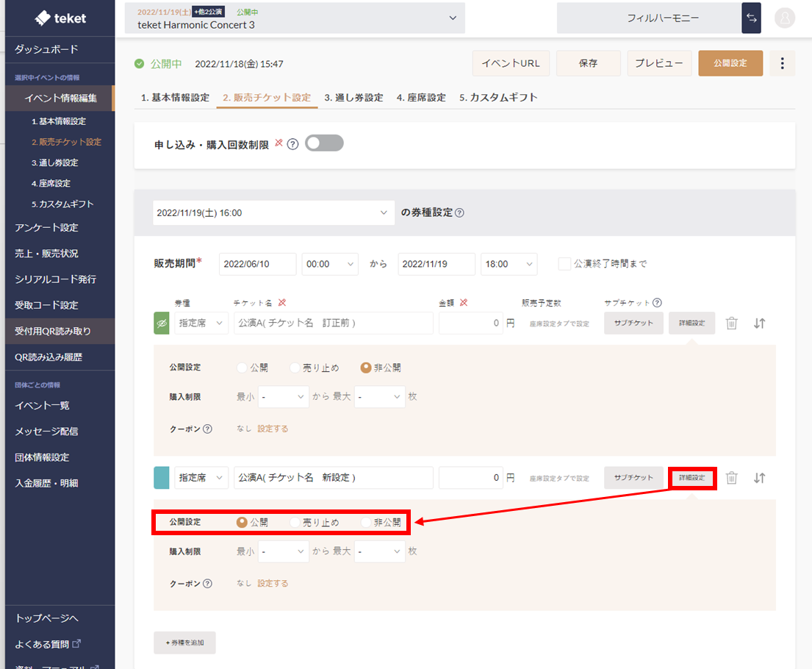Screen dimensions: 812x669
Task: Click サブチケット button for the 訂正前 ticket
Action: [633, 323]
